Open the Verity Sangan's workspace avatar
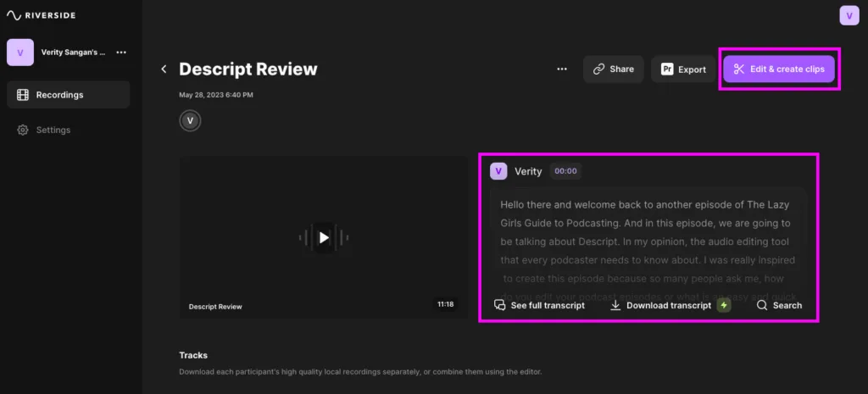 click(20, 53)
